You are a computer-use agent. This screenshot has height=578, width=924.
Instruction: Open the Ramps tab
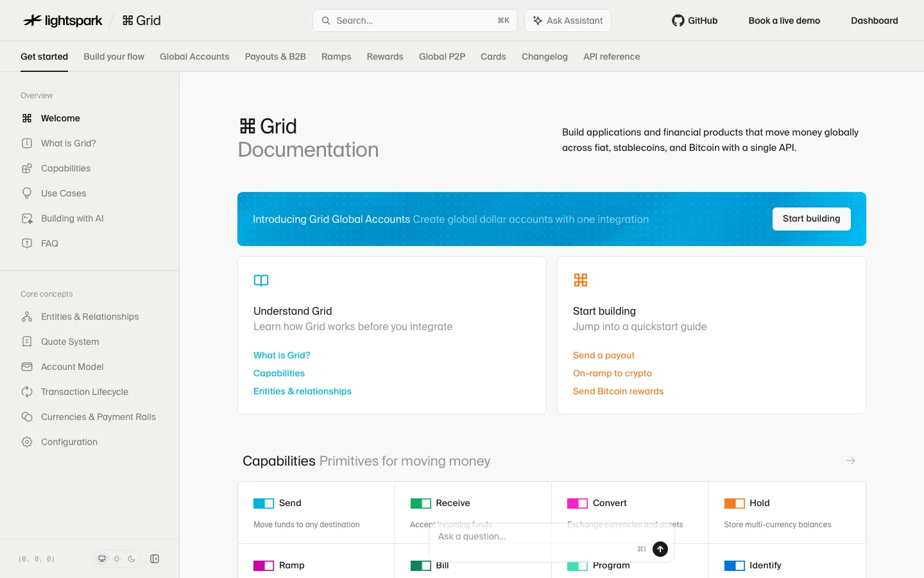[336, 57]
